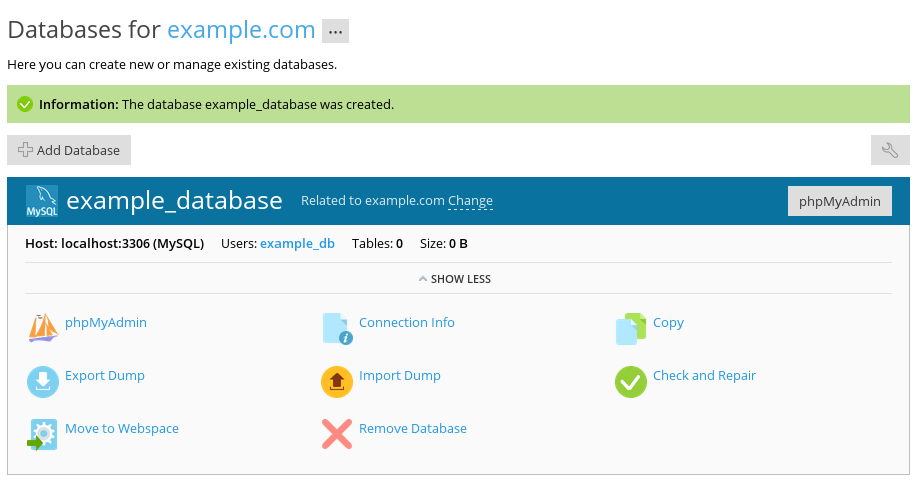916x495 pixels.
Task: Click the Export Dump text link
Action: [105, 376]
